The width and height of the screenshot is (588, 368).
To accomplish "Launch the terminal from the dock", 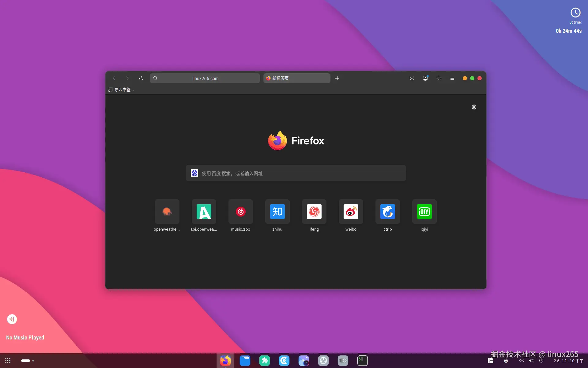I will [363, 361].
